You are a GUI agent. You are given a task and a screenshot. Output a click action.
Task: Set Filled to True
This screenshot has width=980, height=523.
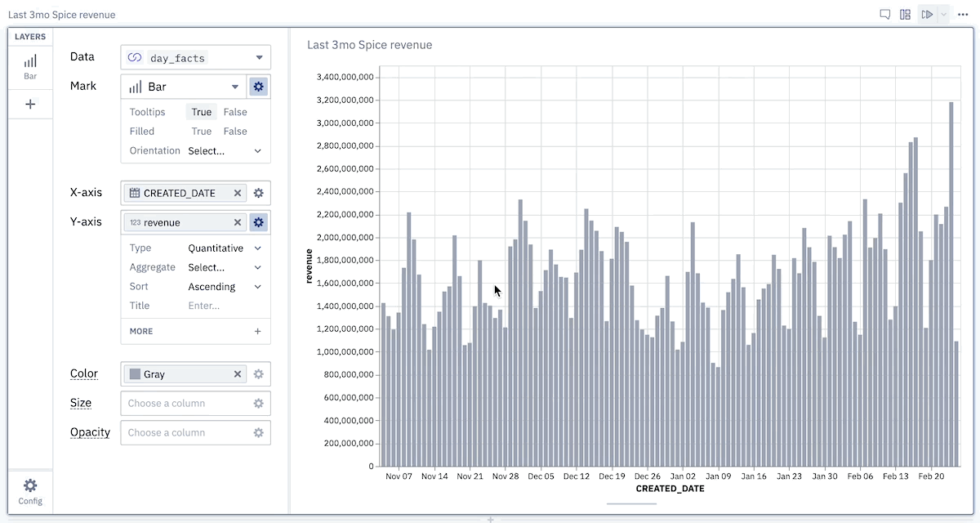tap(202, 132)
